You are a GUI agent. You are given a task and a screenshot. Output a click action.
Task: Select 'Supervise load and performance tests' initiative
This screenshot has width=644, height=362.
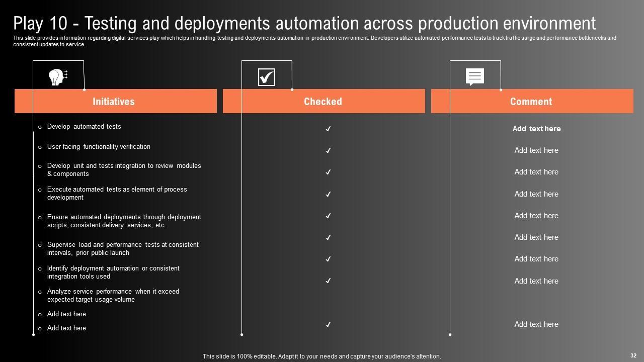pos(123,249)
